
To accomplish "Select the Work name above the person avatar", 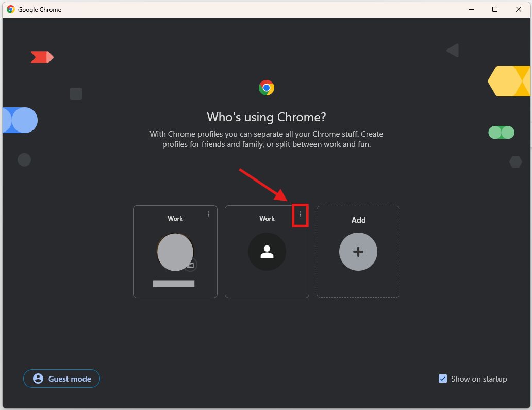I will [267, 219].
